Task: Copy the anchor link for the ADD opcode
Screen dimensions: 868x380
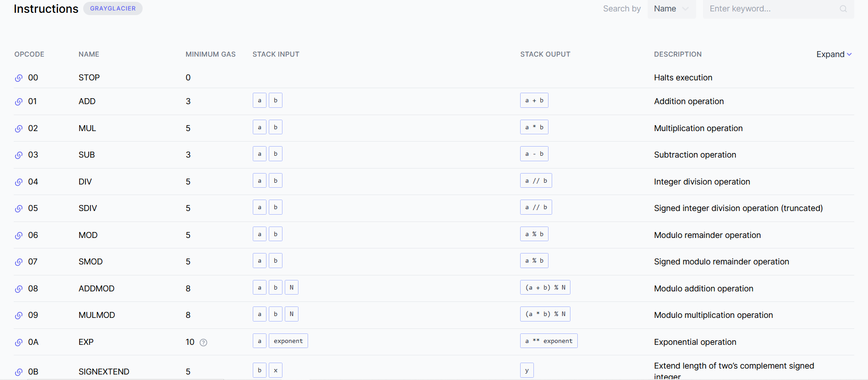Action: click(x=19, y=102)
